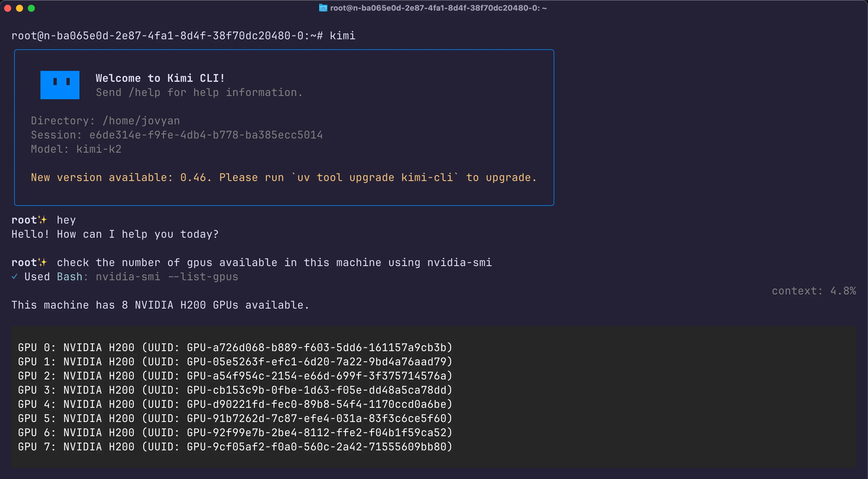Click the Send /help for help text
868x479 pixels.
pyautogui.click(x=199, y=92)
